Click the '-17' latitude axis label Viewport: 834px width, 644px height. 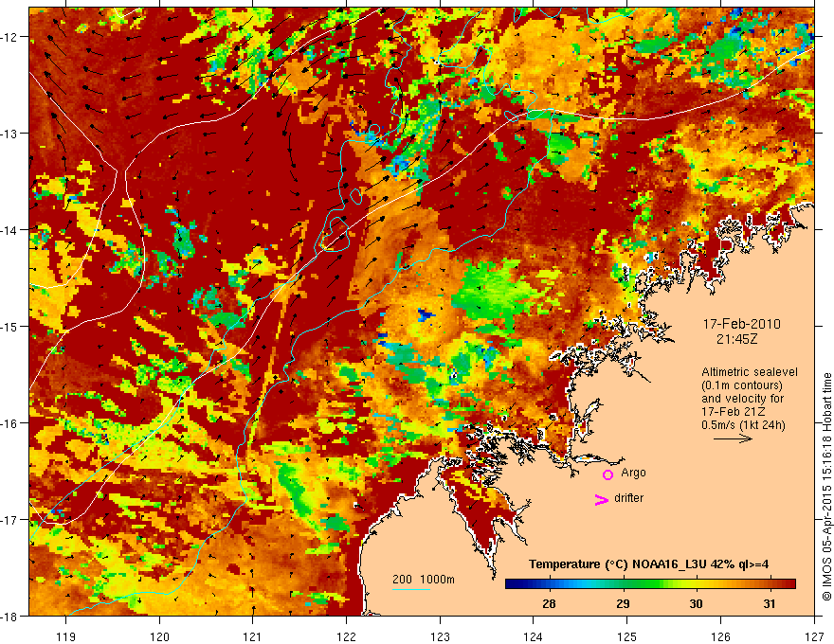(9, 520)
